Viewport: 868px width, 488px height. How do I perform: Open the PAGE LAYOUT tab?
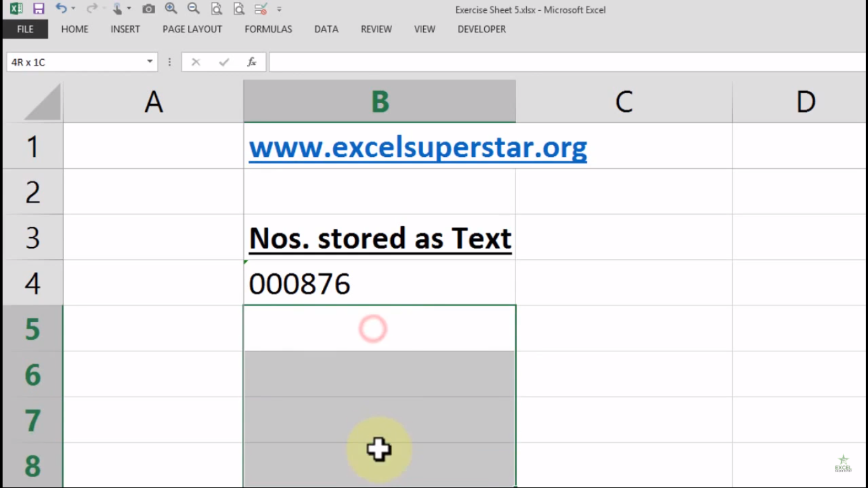click(x=193, y=29)
